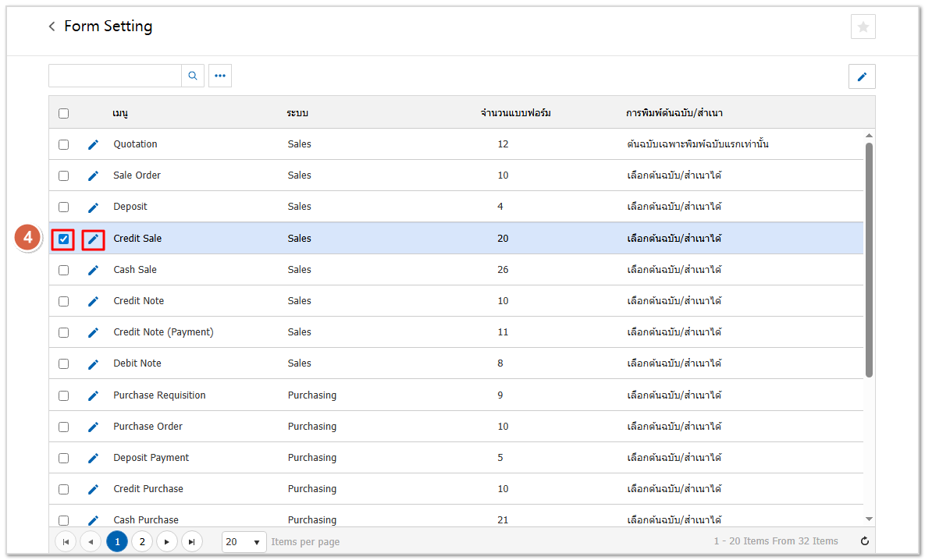
Task: Sort by the ระบบ column header
Action: tap(297, 113)
